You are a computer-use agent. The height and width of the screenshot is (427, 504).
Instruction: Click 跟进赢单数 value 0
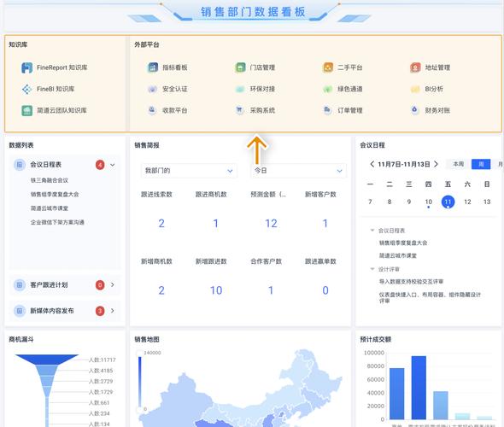coord(325,290)
